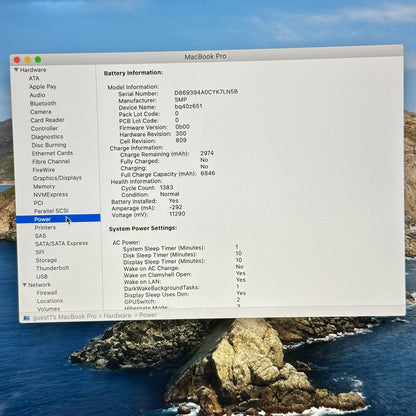The height and width of the screenshot is (416, 416).
Task: Click the yellow minimize window button
Action: tap(27, 60)
